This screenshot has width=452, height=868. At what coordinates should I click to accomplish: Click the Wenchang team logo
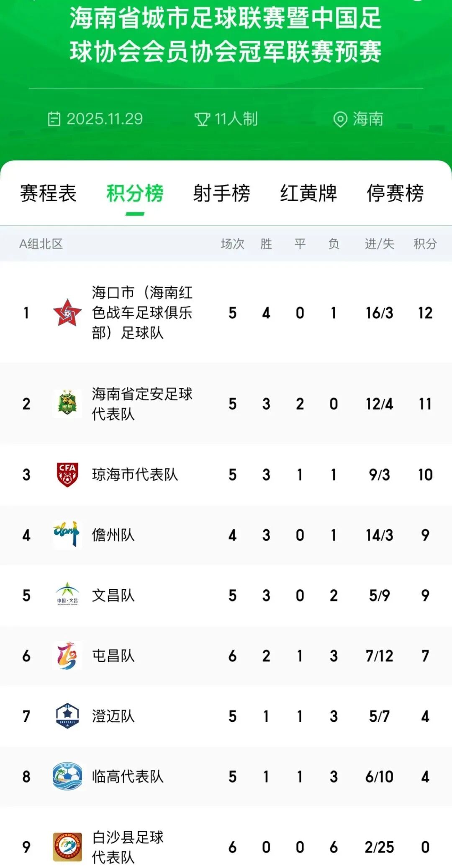(67, 595)
